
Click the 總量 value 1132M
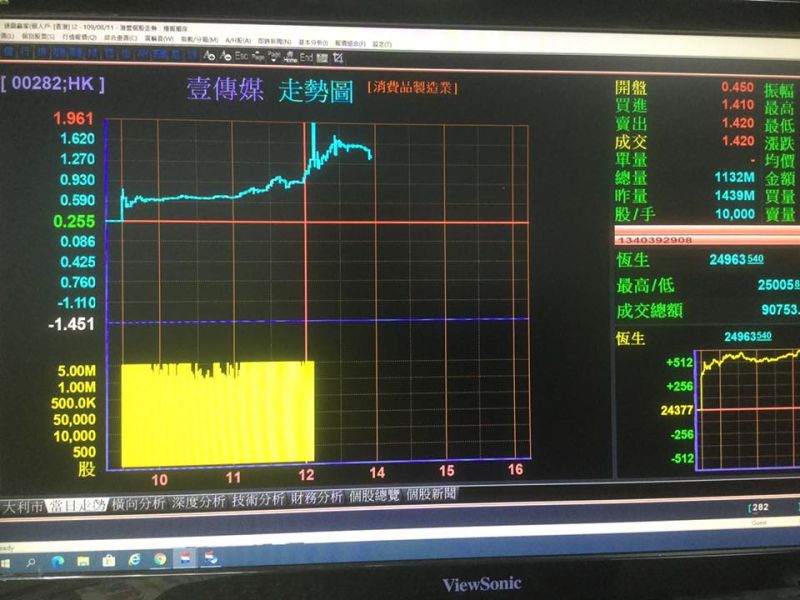click(x=734, y=177)
